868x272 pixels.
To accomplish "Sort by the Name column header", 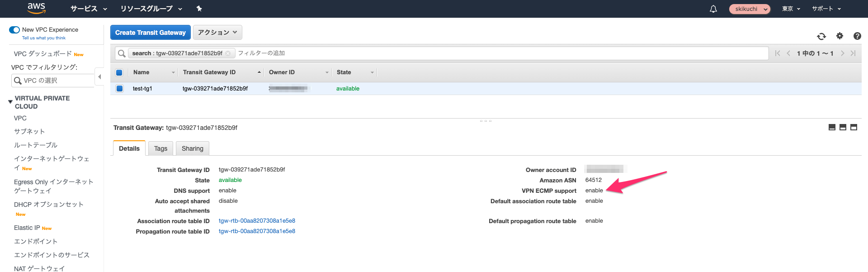I will point(153,72).
